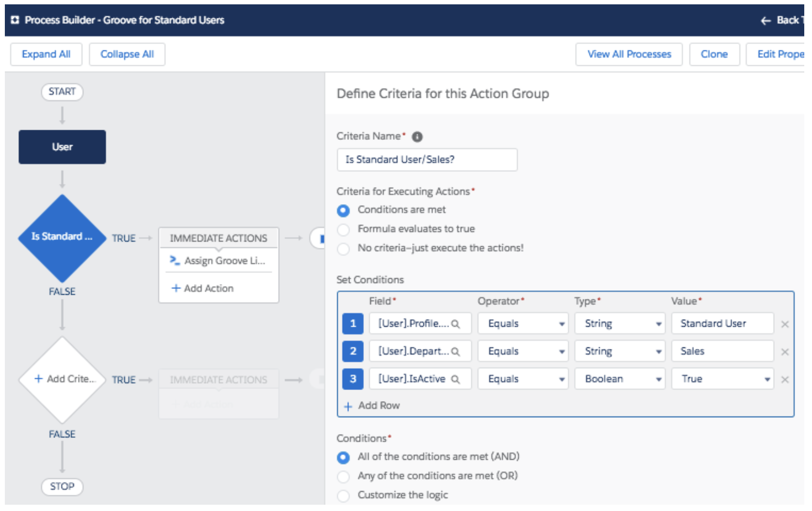
Task: Click the Clone button
Action: (x=714, y=54)
